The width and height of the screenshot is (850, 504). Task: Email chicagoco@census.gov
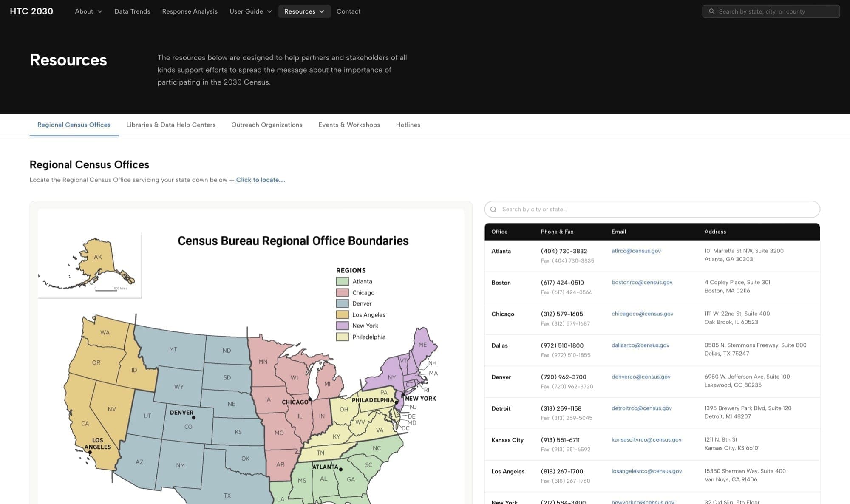[643, 314]
